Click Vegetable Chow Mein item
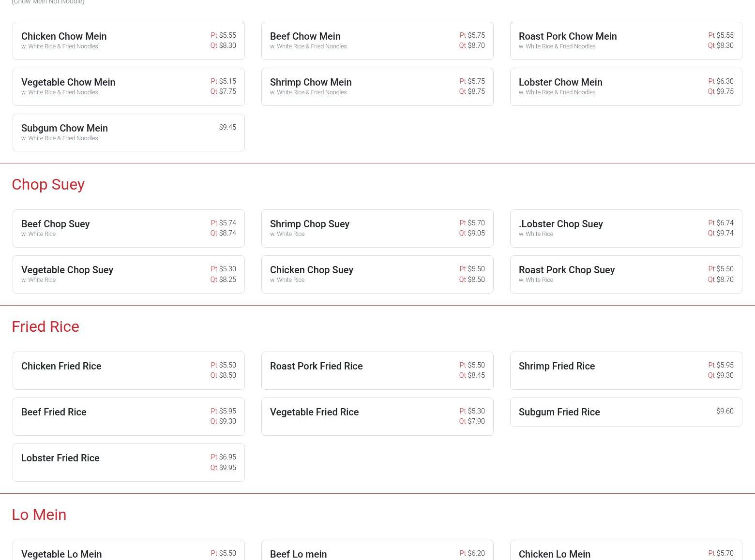 (x=128, y=87)
